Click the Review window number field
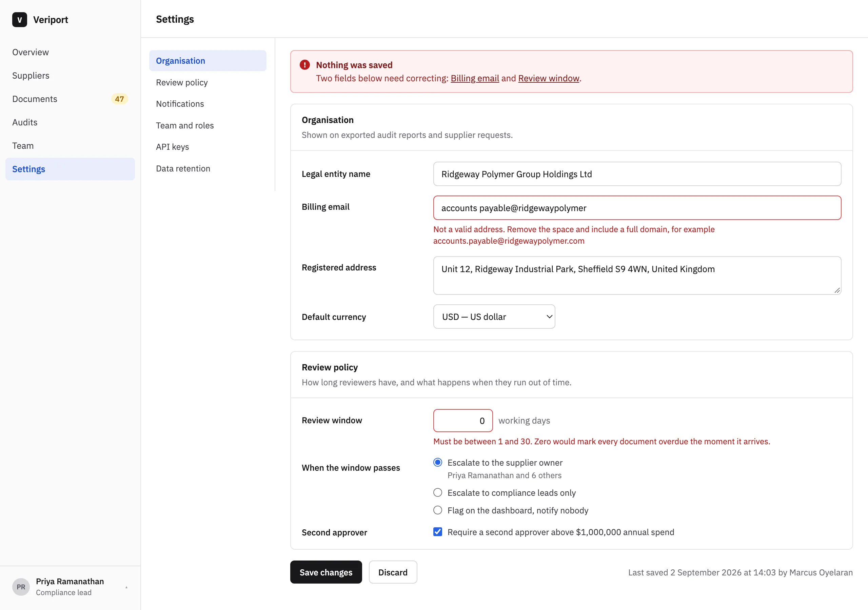The image size is (868, 610). (x=463, y=420)
